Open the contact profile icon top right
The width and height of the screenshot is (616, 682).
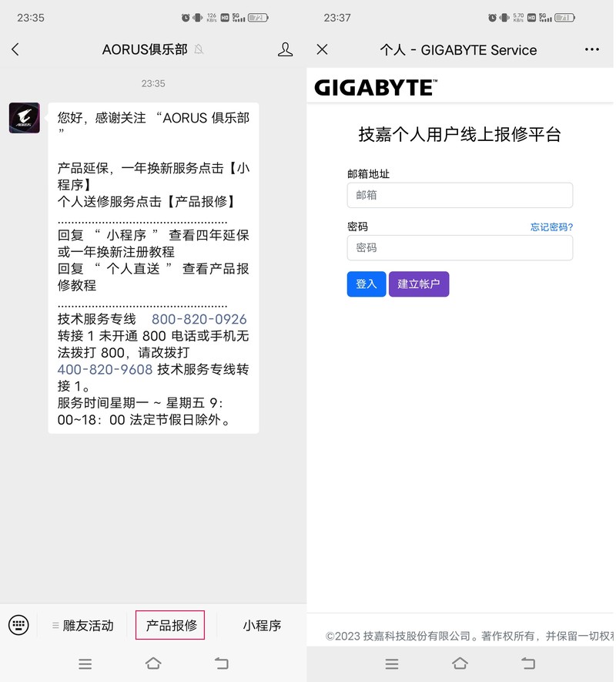[x=285, y=49]
